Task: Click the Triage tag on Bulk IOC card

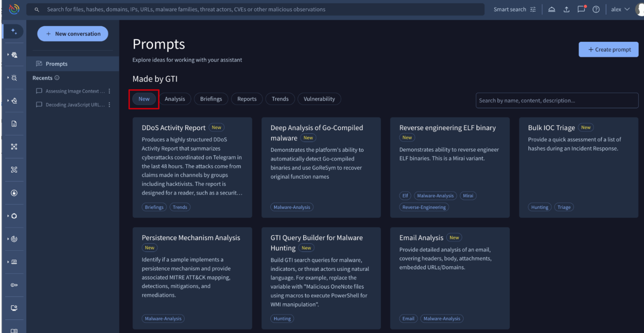Action: 564,207
